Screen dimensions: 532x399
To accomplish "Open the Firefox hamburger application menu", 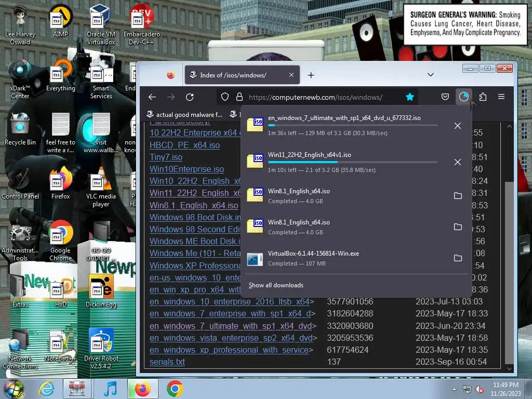I will point(501,97).
